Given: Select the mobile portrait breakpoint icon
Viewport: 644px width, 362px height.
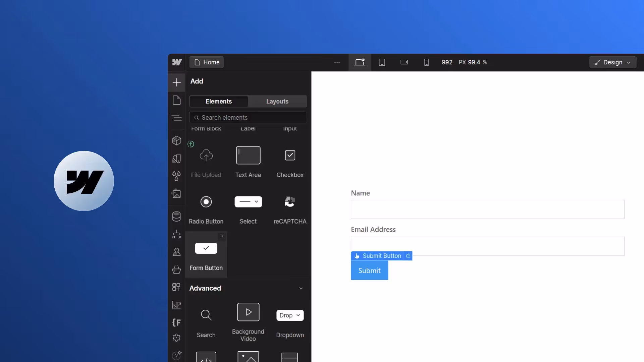Looking at the screenshot, I should (426, 62).
